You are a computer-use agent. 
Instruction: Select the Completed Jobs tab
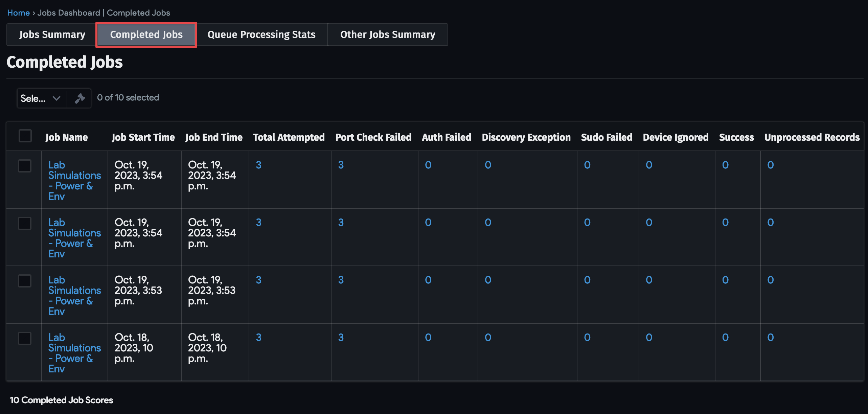(146, 34)
